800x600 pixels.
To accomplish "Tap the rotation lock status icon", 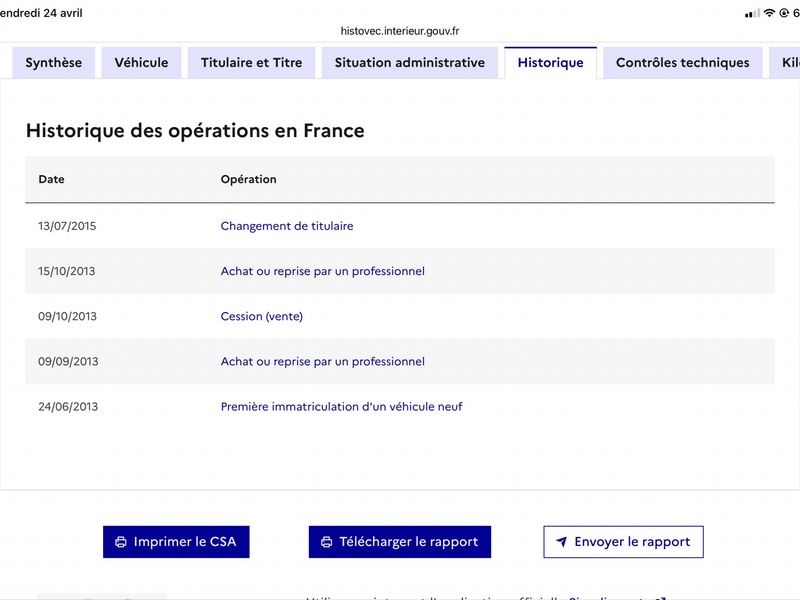I will tap(784, 13).
